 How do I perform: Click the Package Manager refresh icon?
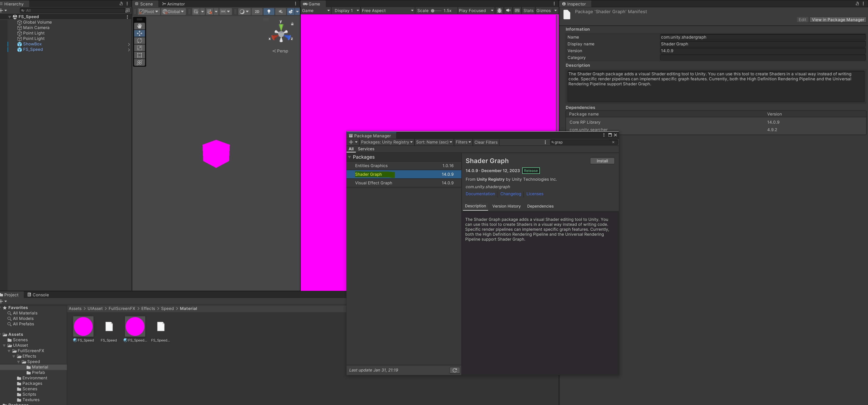tap(455, 370)
